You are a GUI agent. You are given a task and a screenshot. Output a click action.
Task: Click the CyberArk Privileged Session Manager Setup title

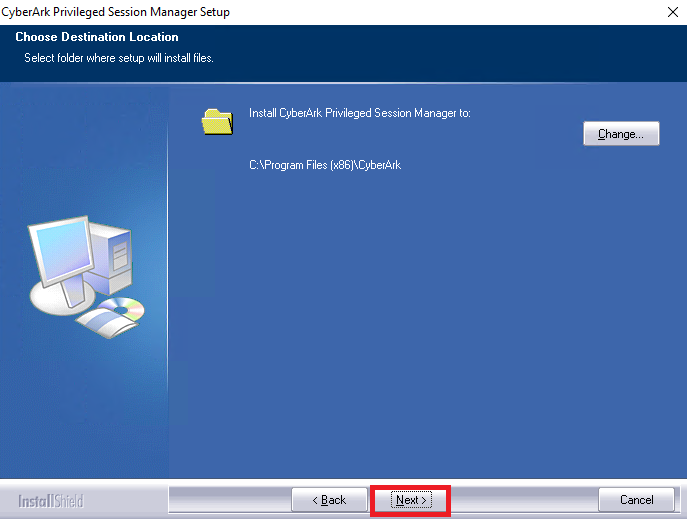tap(116, 12)
